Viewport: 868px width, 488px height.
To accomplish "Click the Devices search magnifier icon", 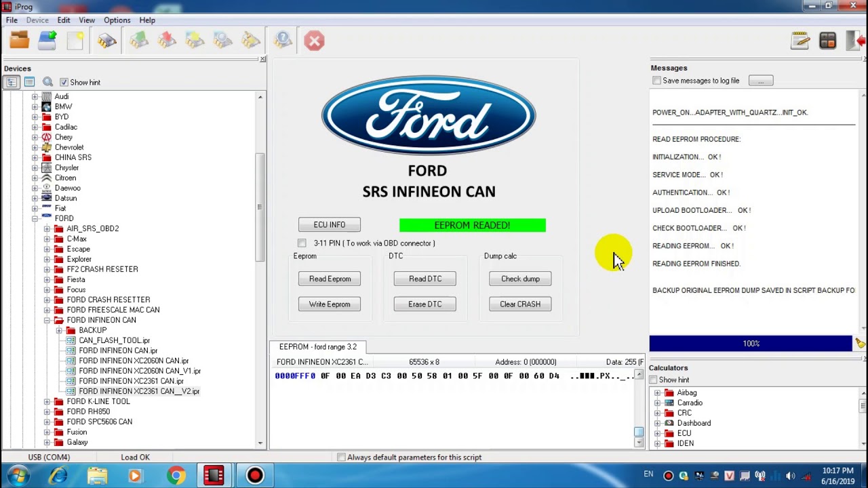I will [x=47, y=82].
